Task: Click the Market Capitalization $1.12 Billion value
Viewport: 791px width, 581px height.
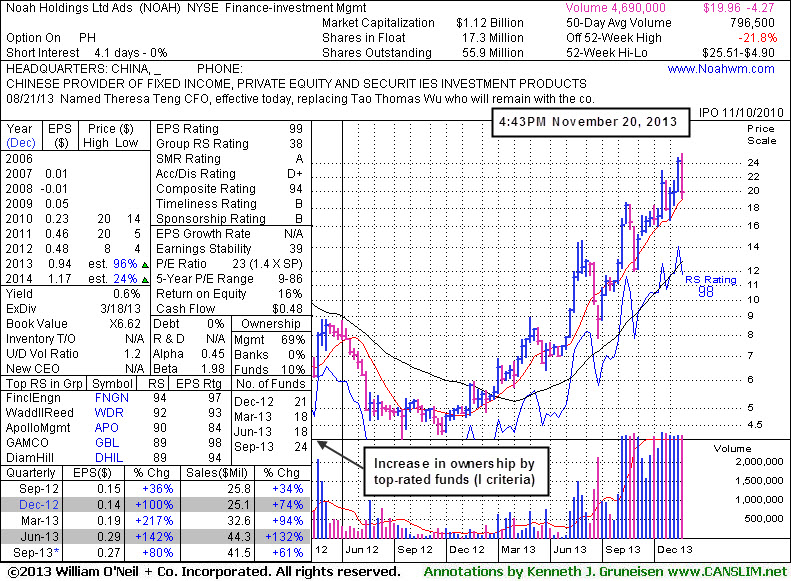Action: (x=490, y=23)
